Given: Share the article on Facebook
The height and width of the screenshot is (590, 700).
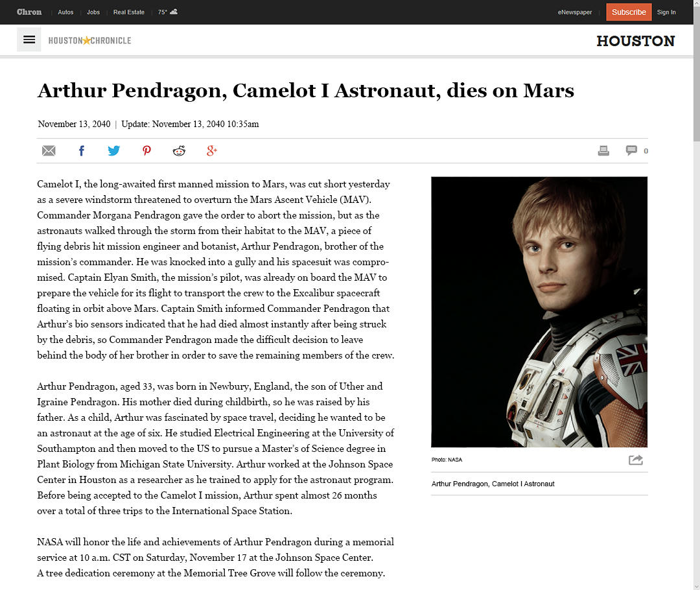Looking at the screenshot, I should coord(81,151).
